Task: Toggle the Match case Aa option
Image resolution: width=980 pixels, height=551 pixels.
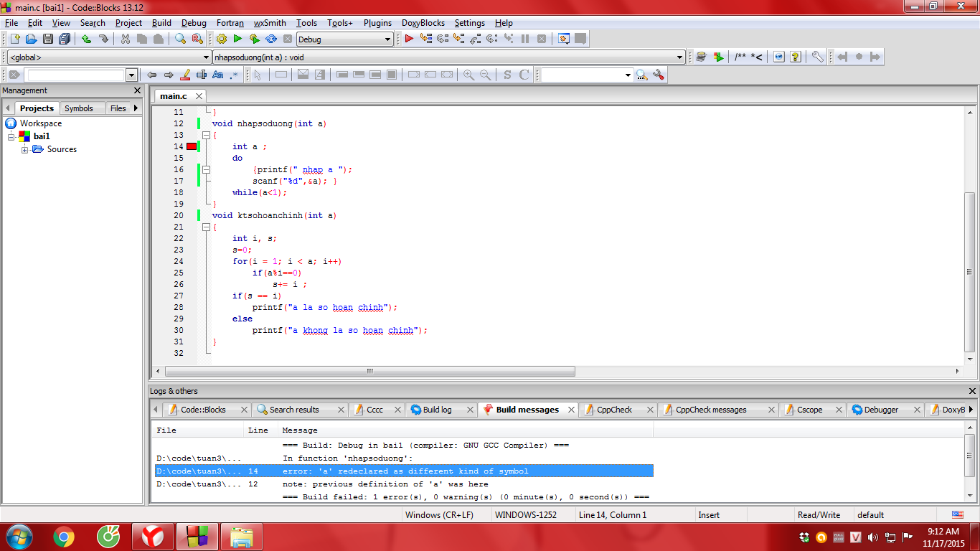Action: (218, 75)
